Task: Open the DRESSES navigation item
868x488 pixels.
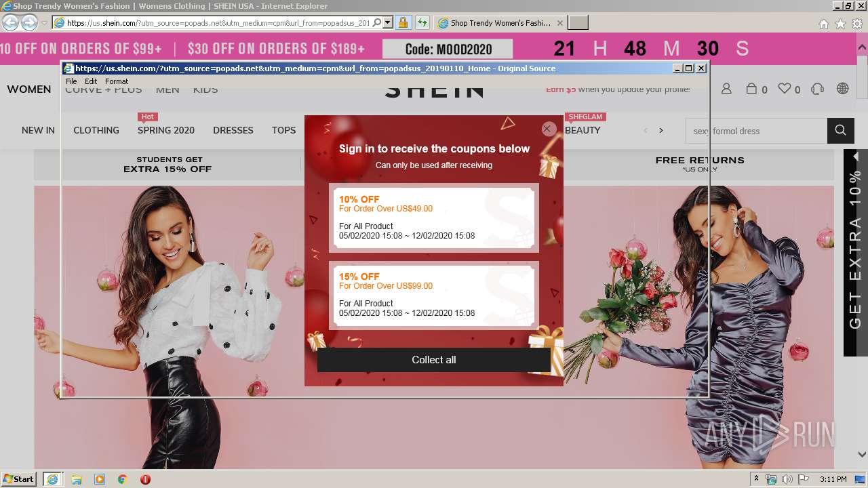Action: 233,130
